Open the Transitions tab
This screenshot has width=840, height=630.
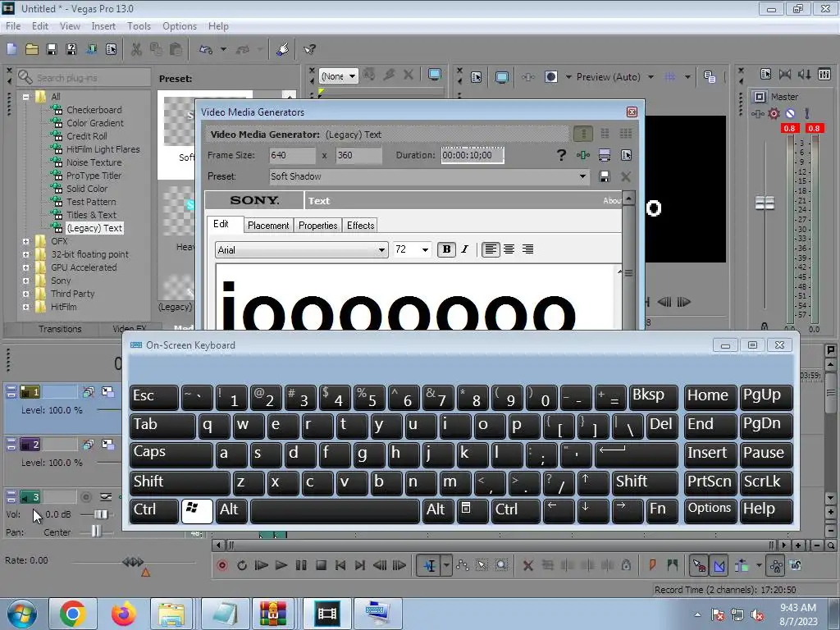(59, 329)
